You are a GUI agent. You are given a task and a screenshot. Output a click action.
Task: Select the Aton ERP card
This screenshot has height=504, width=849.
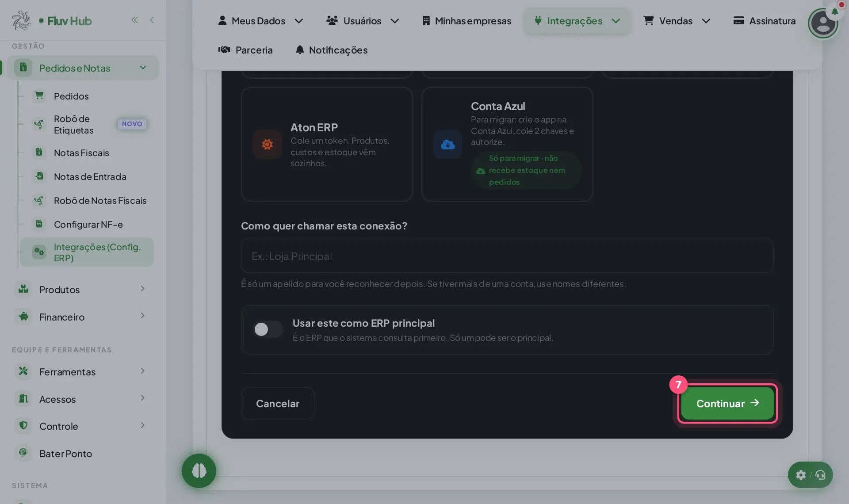click(x=327, y=144)
